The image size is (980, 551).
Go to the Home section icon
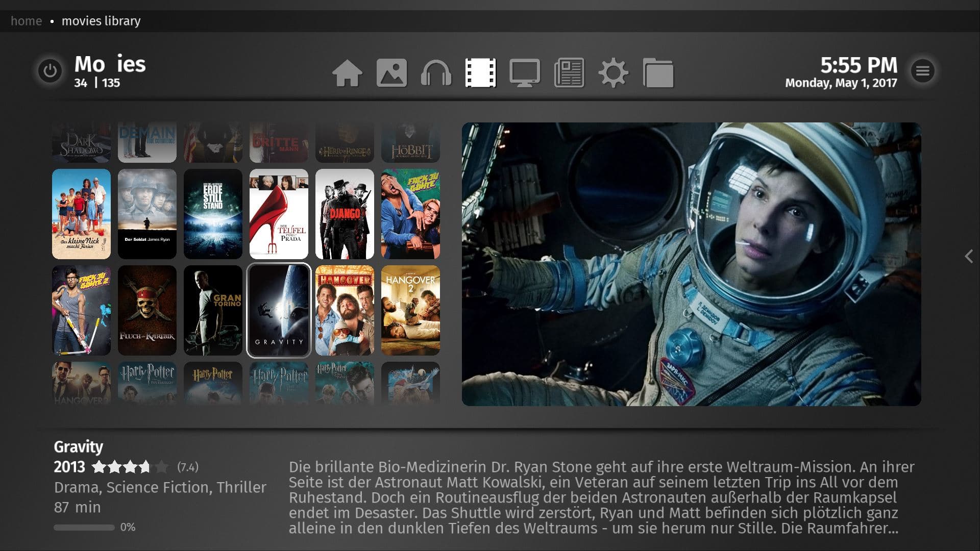pyautogui.click(x=348, y=73)
